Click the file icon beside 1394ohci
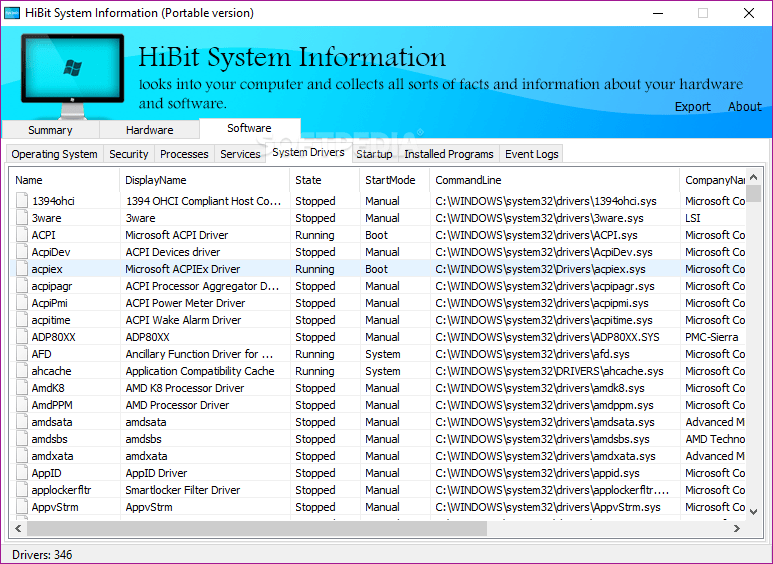 click(22, 201)
